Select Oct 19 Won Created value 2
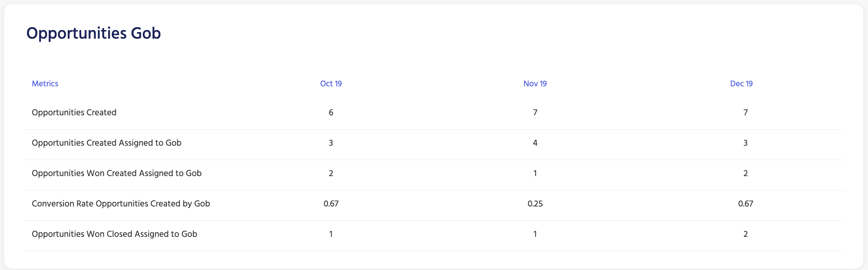Image resolution: width=868 pixels, height=270 pixels. (331, 173)
